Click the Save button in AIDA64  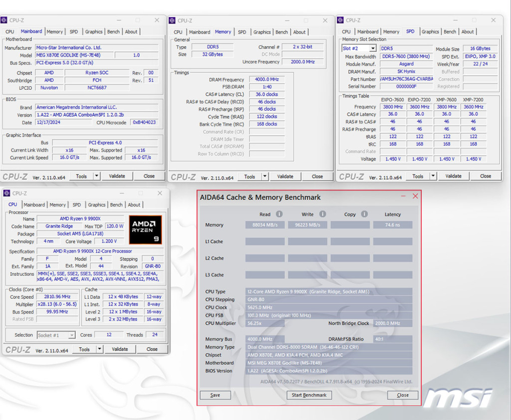click(215, 395)
